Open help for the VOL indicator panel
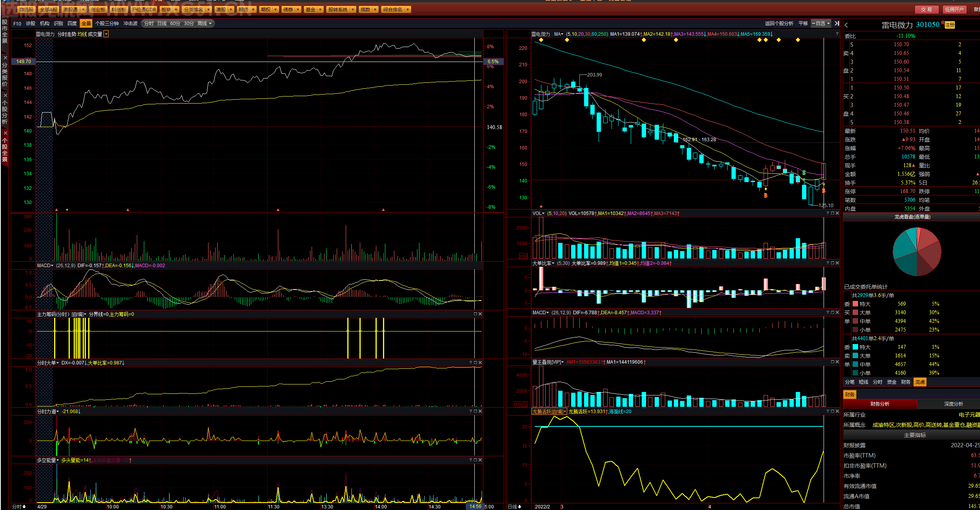This screenshot has height=510, width=980. (828, 213)
